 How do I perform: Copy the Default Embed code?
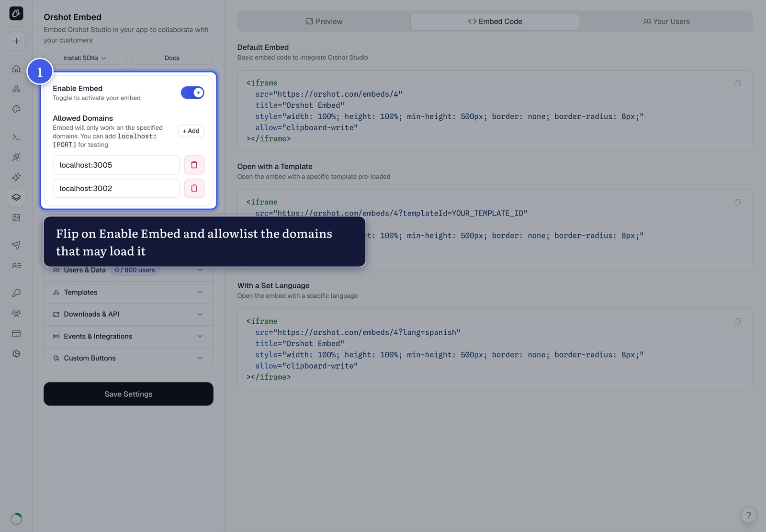point(738,83)
